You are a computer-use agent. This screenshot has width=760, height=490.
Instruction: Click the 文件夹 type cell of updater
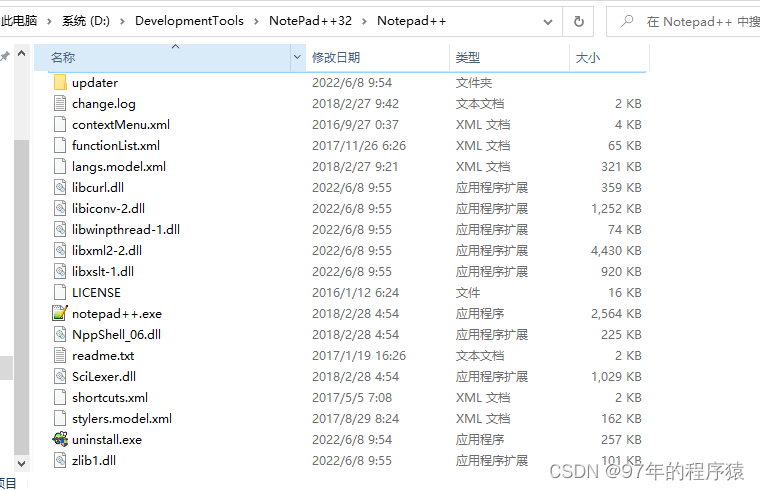tap(474, 83)
